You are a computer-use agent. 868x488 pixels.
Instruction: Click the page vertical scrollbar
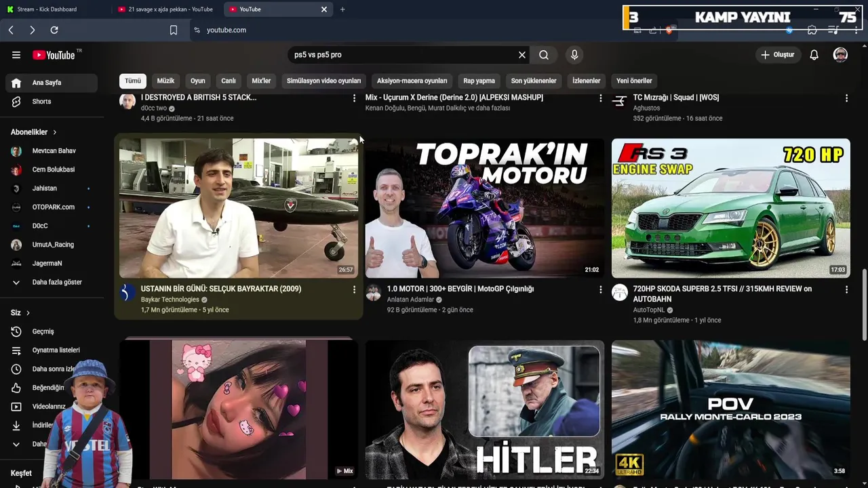[865, 305]
